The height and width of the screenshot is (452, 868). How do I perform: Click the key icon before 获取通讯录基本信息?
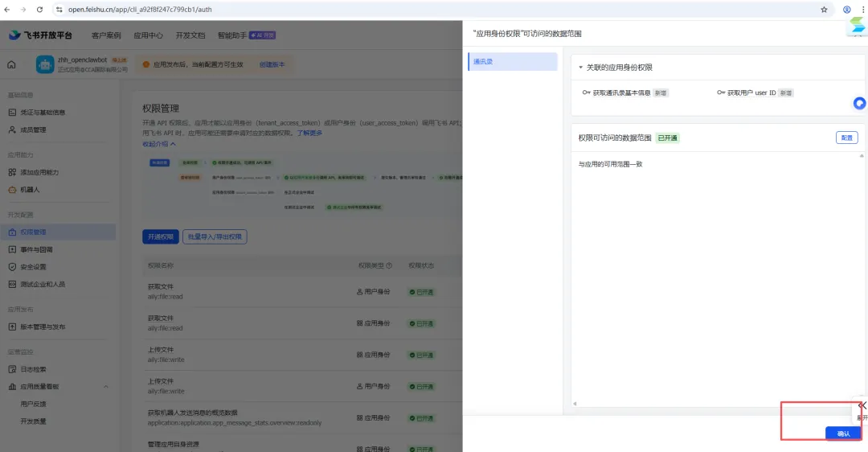[x=586, y=92]
